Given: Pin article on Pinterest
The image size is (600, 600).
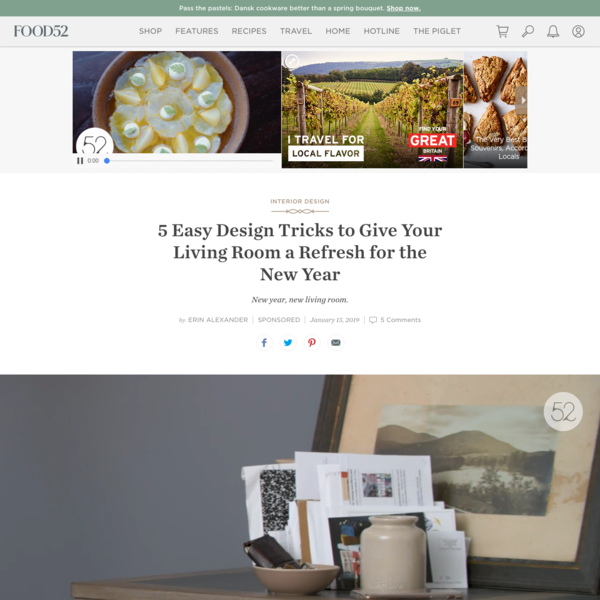Looking at the screenshot, I should pos(312,342).
